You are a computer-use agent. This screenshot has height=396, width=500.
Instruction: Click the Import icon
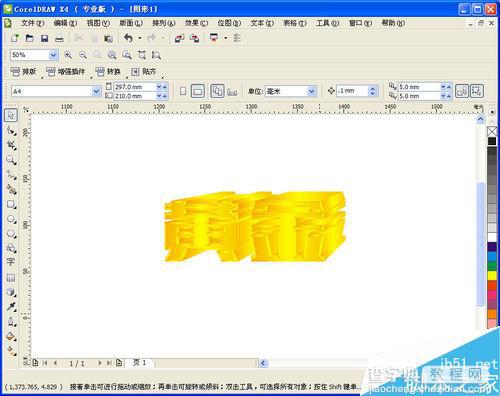pos(179,38)
